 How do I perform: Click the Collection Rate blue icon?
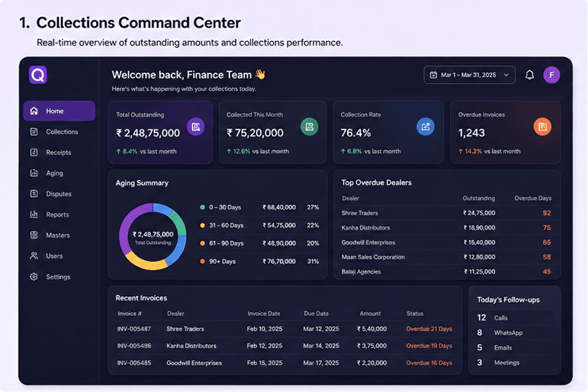[x=426, y=127]
